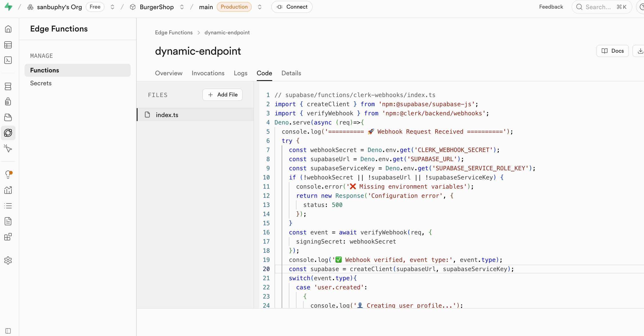Image resolution: width=644 pixels, height=336 pixels.
Task: Open the Database sidebar icon
Action: coord(8,86)
